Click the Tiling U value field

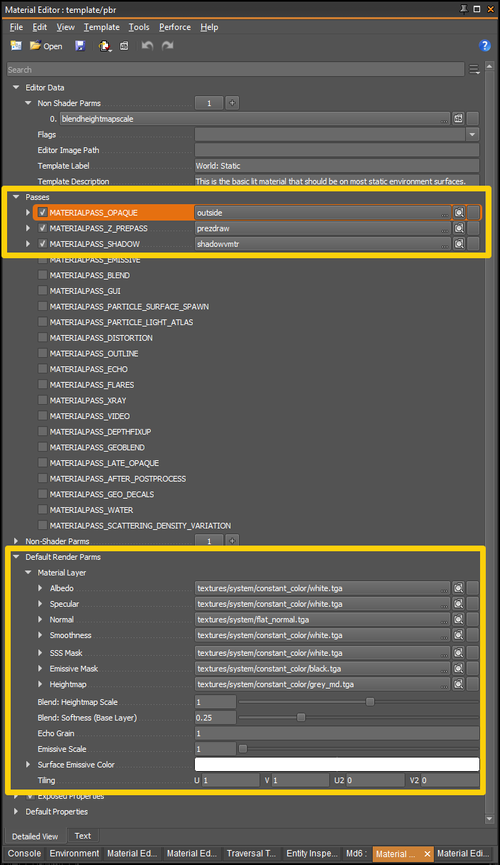[x=231, y=780]
